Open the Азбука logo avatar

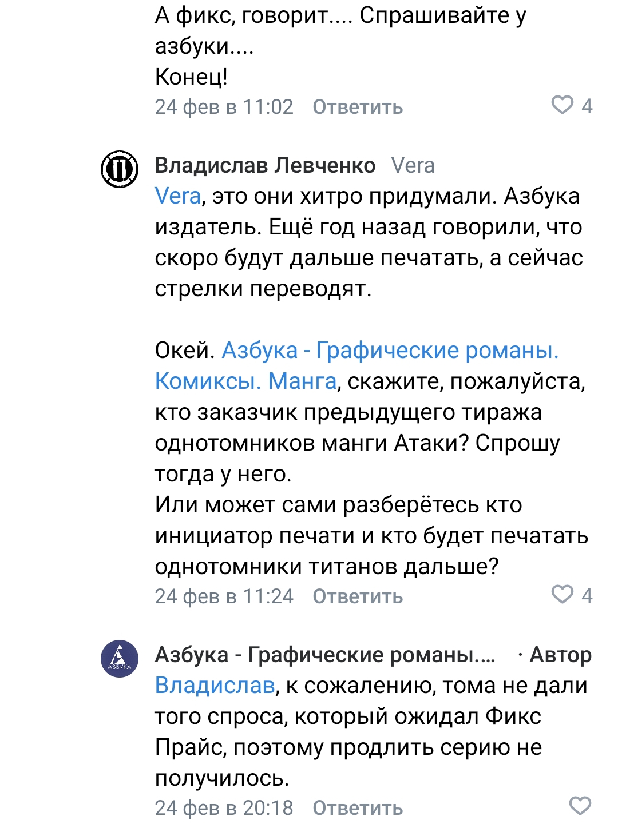[120, 659]
